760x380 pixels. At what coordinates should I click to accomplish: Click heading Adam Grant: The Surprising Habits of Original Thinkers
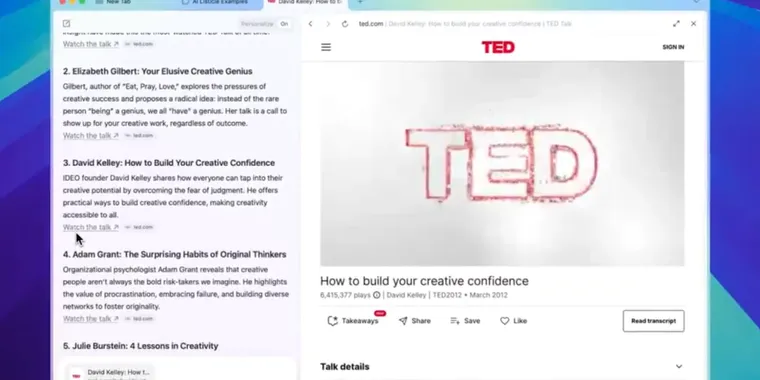(174, 254)
